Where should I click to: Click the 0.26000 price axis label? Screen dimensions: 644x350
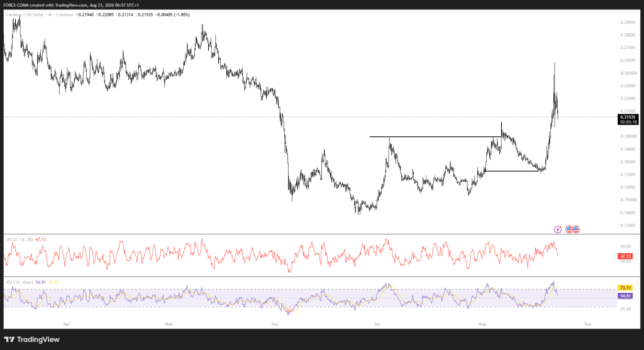click(628, 60)
